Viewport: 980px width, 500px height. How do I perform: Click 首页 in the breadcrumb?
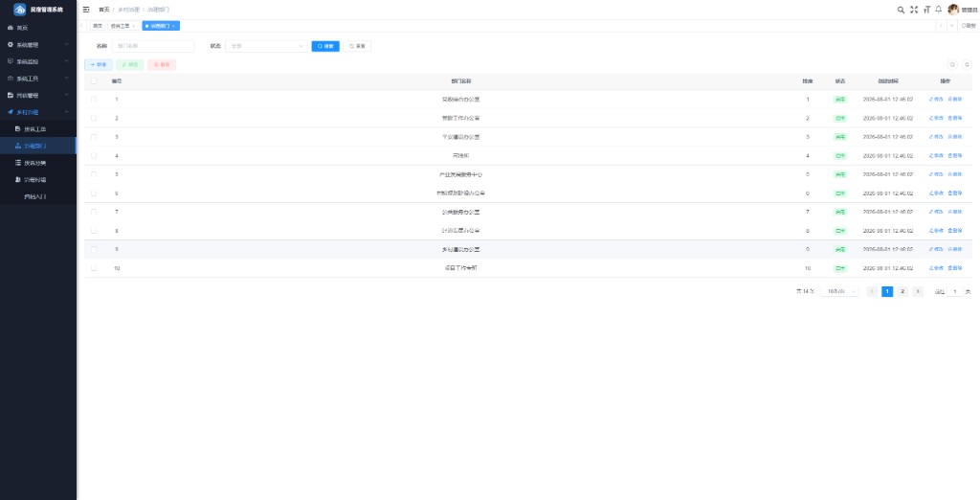[x=103, y=10]
